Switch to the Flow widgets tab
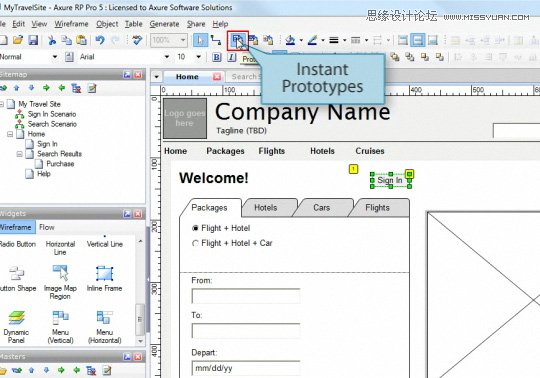The image size is (540, 378). [x=46, y=227]
